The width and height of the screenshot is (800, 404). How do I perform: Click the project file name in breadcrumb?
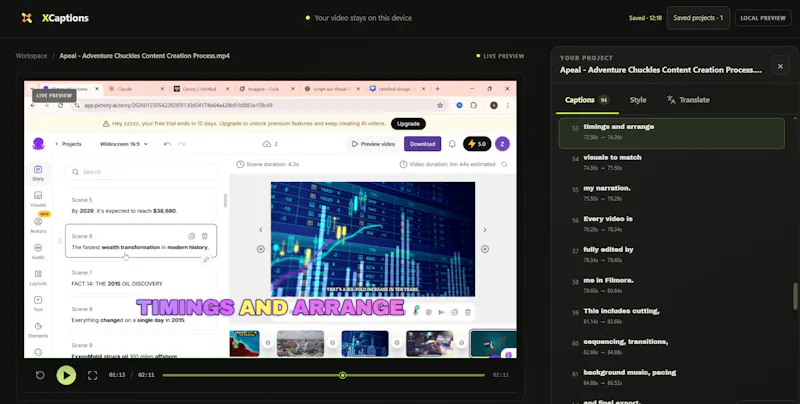pyautogui.click(x=144, y=56)
